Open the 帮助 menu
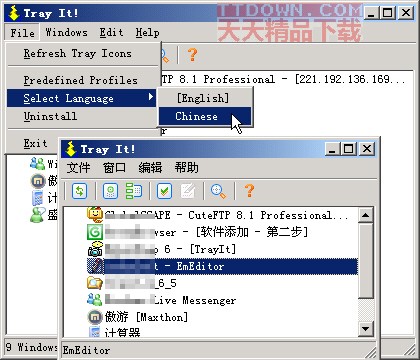420x360 pixels. tap(186, 167)
